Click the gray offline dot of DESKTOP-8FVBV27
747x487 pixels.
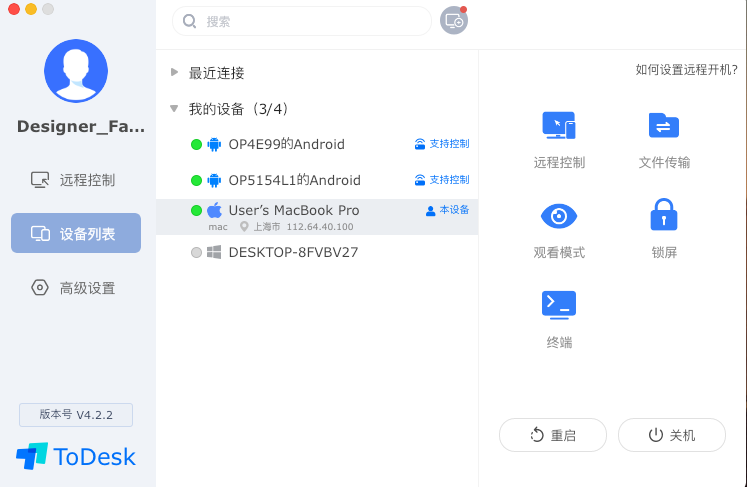coord(196,252)
